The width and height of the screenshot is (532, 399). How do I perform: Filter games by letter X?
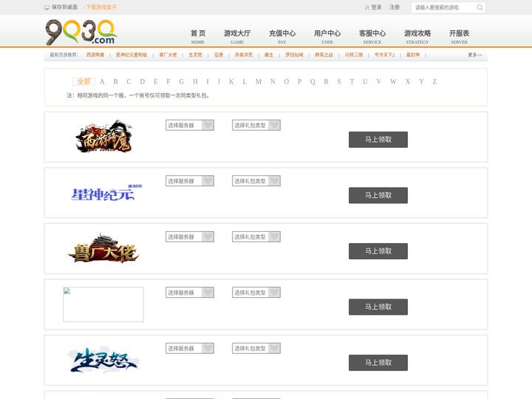coord(408,82)
